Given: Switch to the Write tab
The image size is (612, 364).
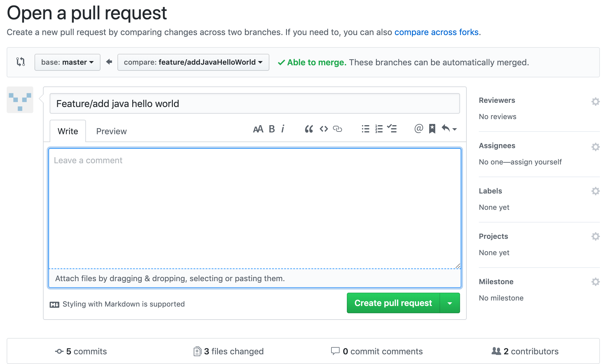Looking at the screenshot, I should click(68, 131).
